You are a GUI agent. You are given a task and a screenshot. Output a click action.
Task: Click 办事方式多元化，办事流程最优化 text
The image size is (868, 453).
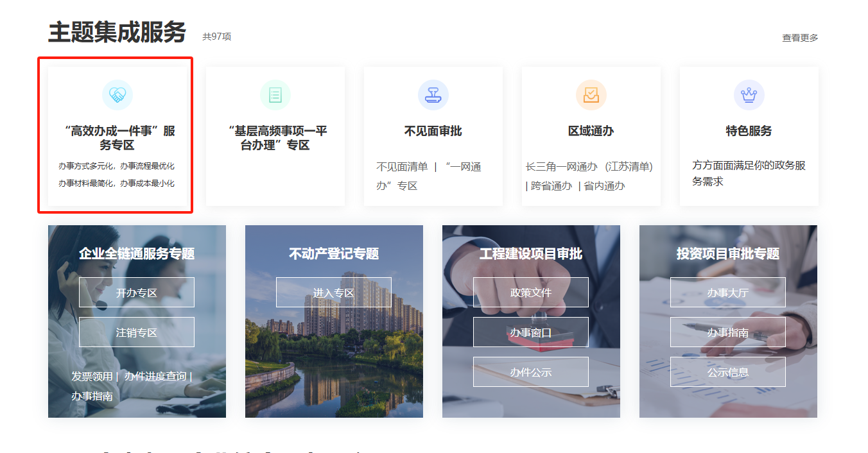(x=116, y=166)
